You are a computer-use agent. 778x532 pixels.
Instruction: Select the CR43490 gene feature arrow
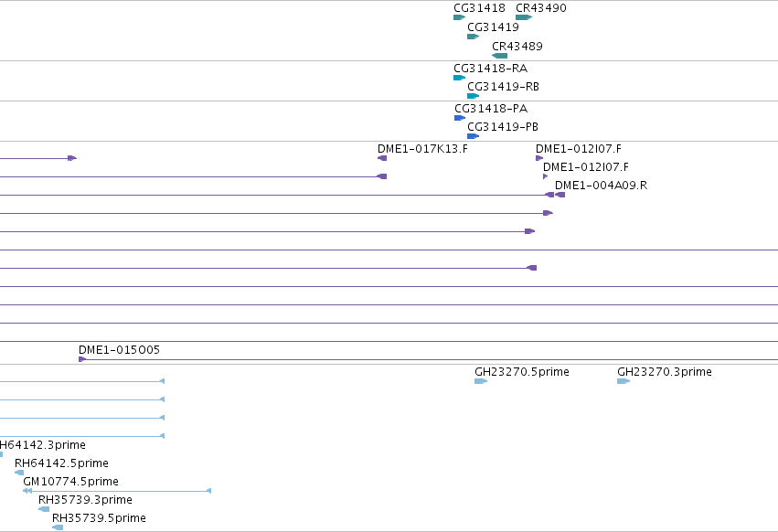524,17
